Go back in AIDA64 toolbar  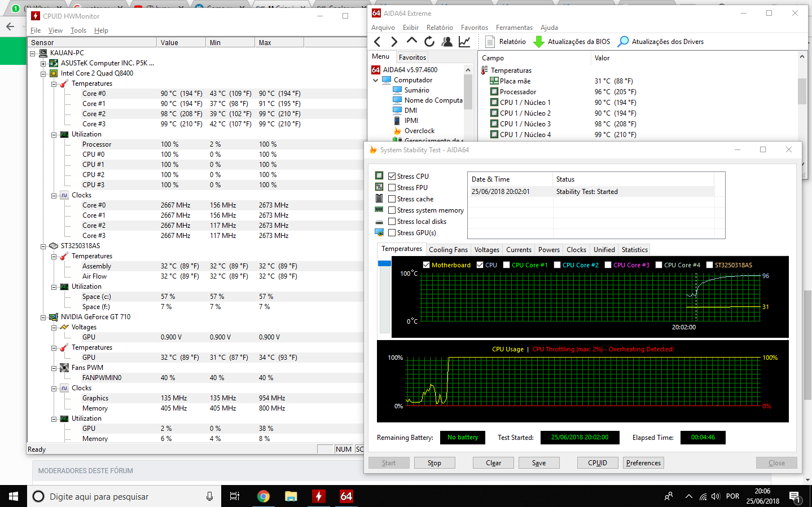pyautogui.click(x=378, y=41)
